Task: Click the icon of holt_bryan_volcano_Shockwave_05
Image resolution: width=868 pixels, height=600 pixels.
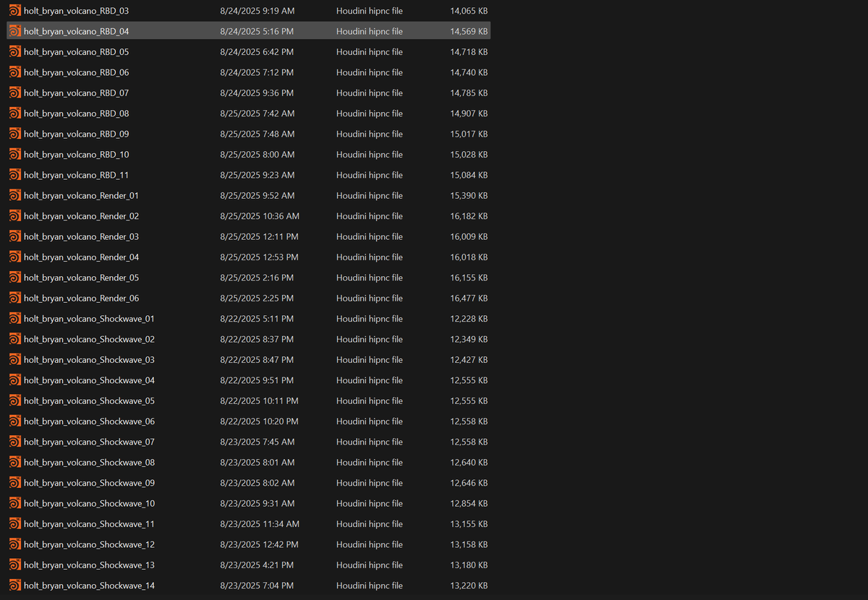Action: (x=15, y=400)
